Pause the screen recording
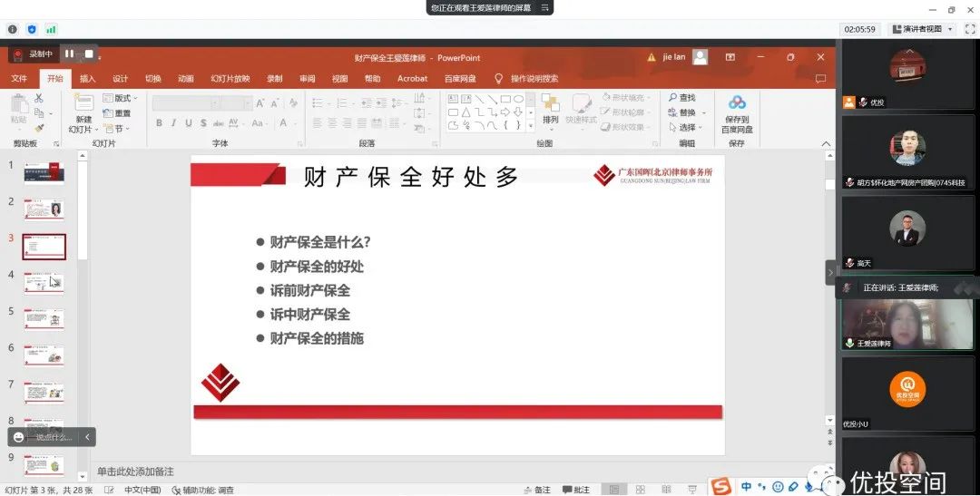Screen dimensions: 980x496 (x=69, y=54)
